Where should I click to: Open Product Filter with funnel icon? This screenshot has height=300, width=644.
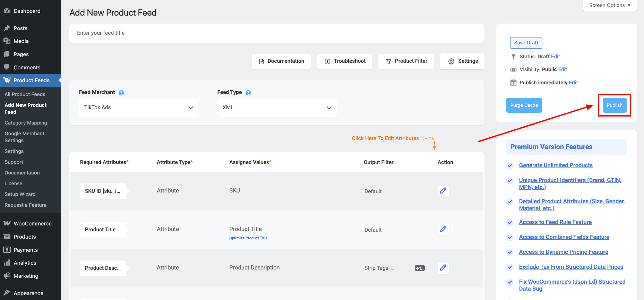[x=406, y=61]
